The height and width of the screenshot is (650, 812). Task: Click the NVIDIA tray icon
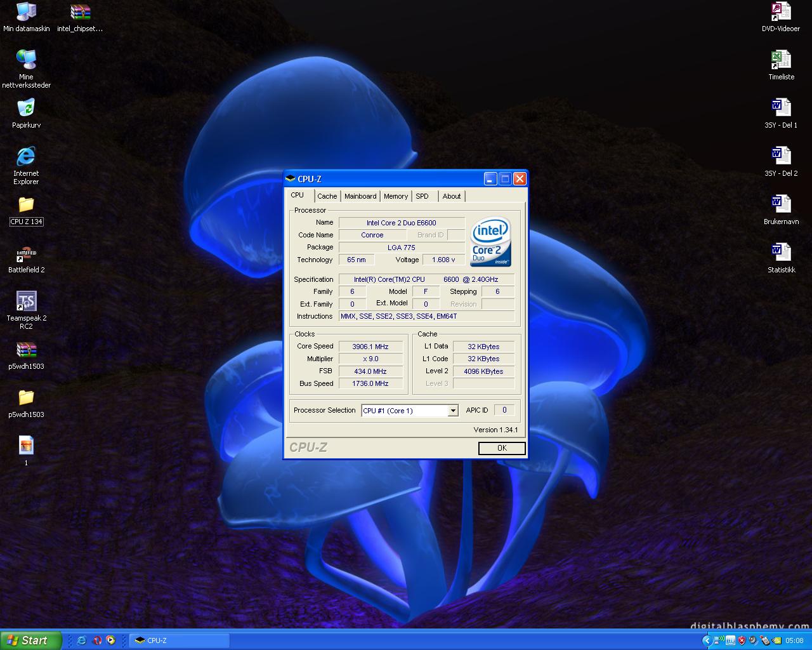pos(776,640)
